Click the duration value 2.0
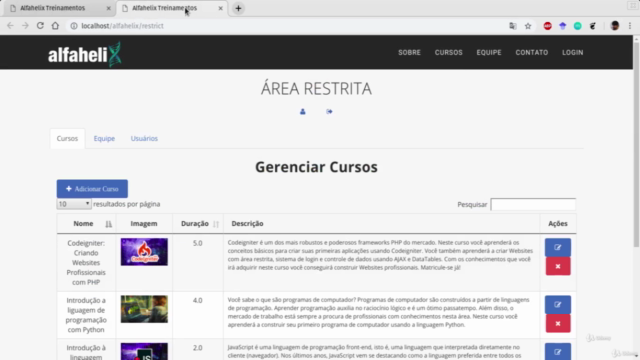The width and height of the screenshot is (640, 360). pyautogui.click(x=198, y=348)
